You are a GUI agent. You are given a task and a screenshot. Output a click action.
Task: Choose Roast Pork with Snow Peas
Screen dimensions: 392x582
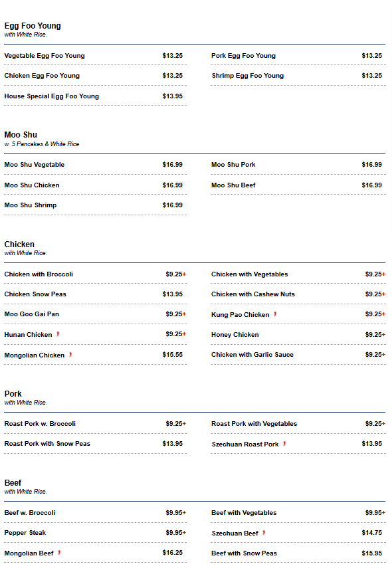[96, 444]
